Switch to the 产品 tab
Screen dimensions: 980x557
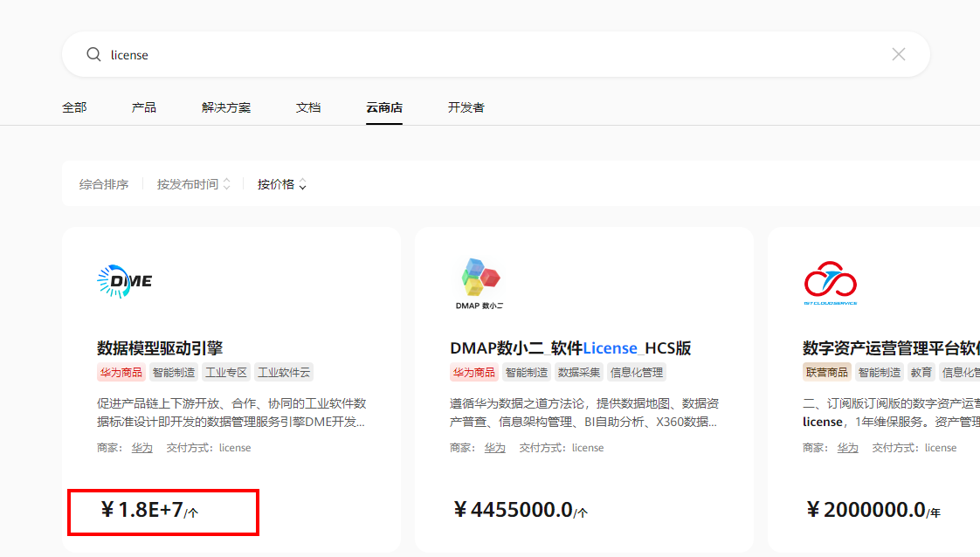pyautogui.click(x=144, y=107)
